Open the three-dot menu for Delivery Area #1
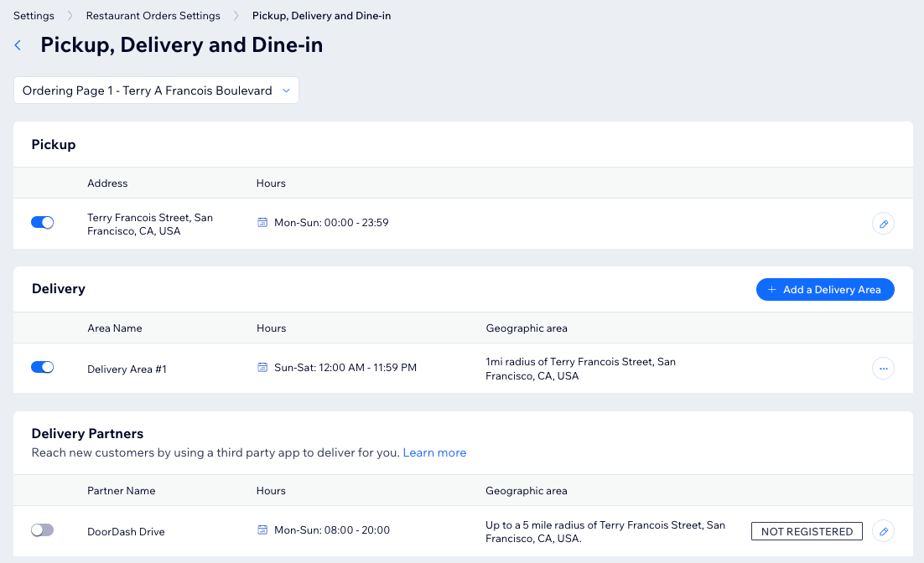This screenshot has width=924, height=563. (x=883, y=368)
